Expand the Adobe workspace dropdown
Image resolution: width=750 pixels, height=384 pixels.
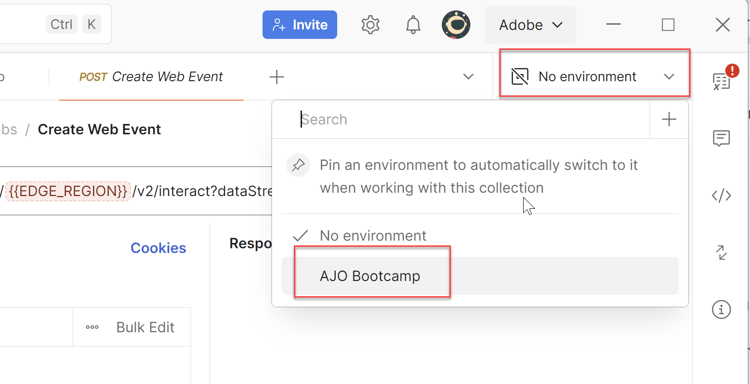pos(530,25)
